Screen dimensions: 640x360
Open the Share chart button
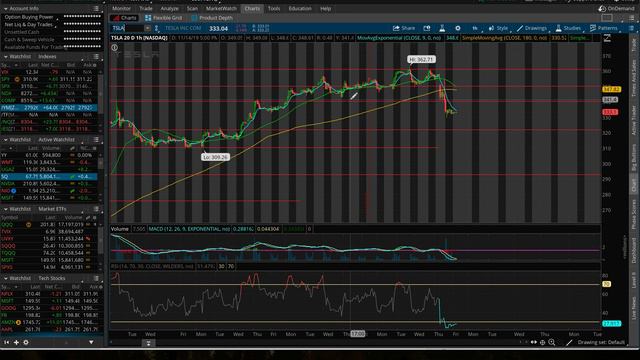point(404,28)
